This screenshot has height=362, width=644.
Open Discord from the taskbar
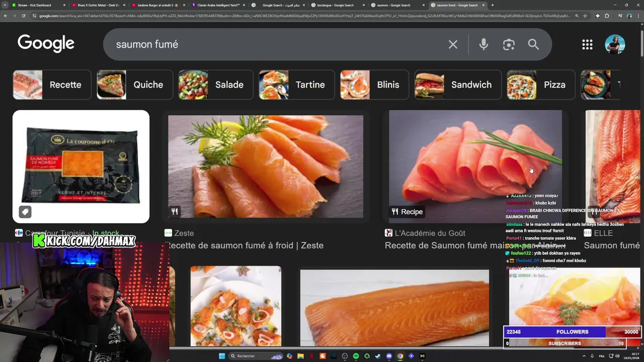tap(389, 356)
